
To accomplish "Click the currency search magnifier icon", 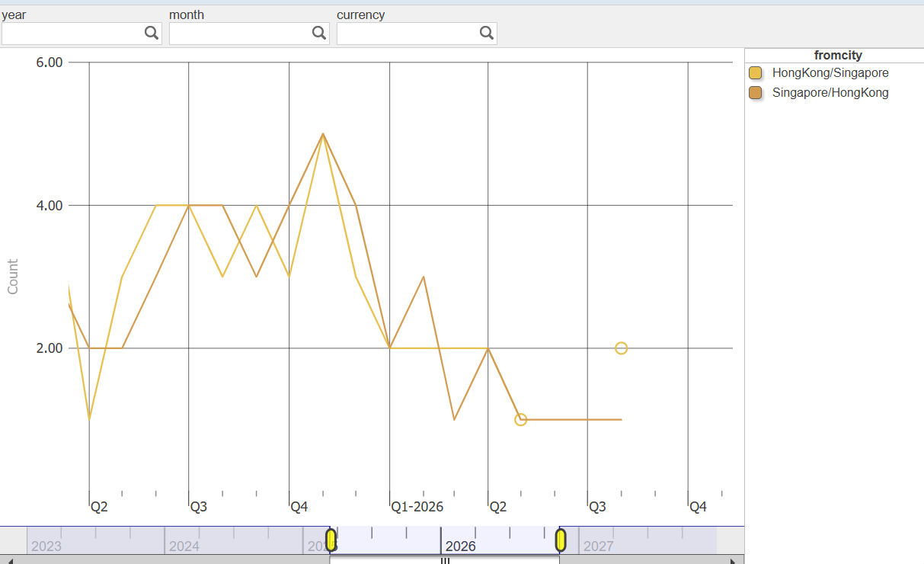I will coord(487,33).
